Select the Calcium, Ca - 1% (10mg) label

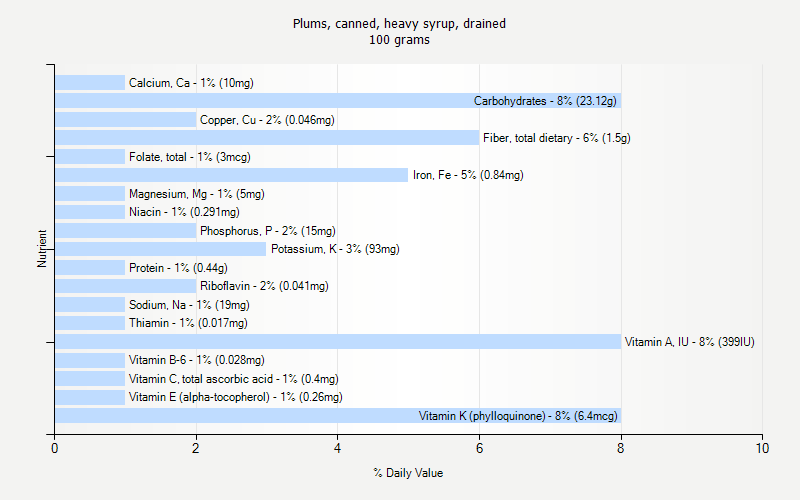191,83
